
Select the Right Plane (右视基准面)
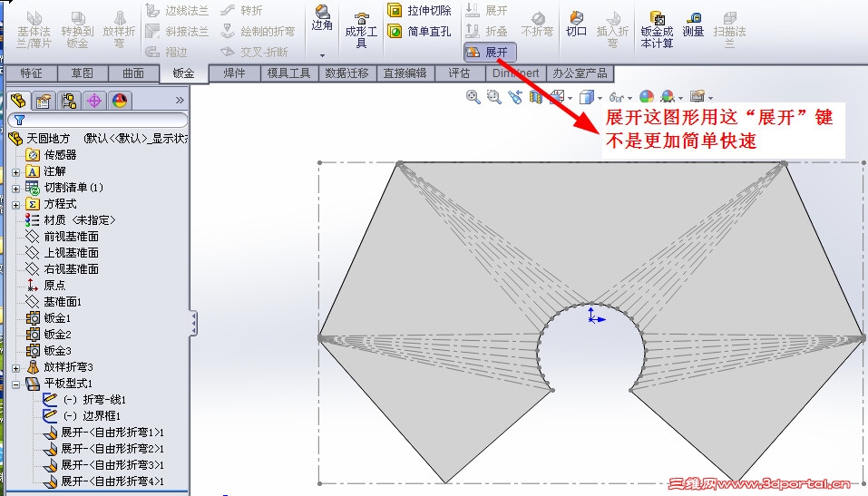click(63, 269)
